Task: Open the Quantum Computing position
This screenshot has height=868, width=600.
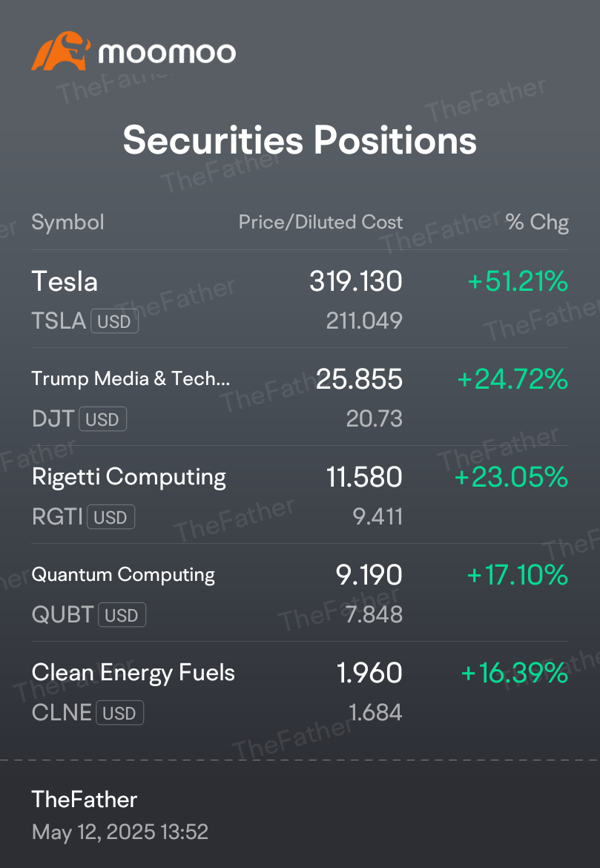Action: click(x=300, y=593)
